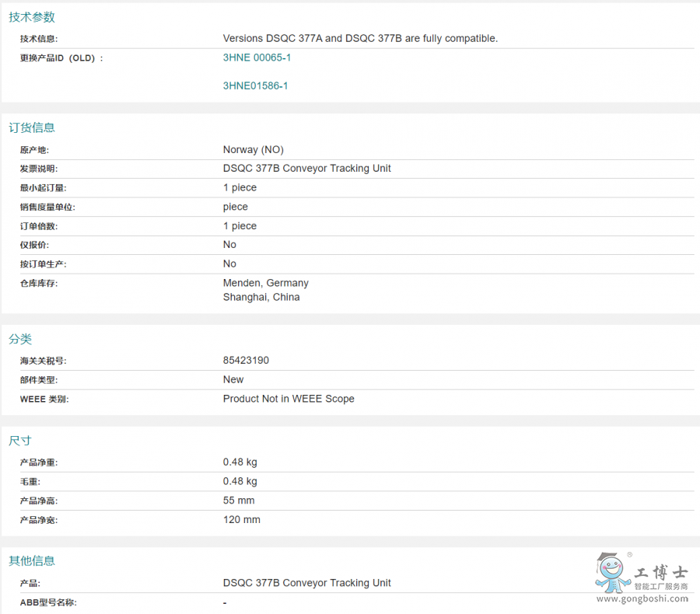Click the 120 mm product net width value
The width and height of the screenshot is (700, 614).
tap(241, 520)
